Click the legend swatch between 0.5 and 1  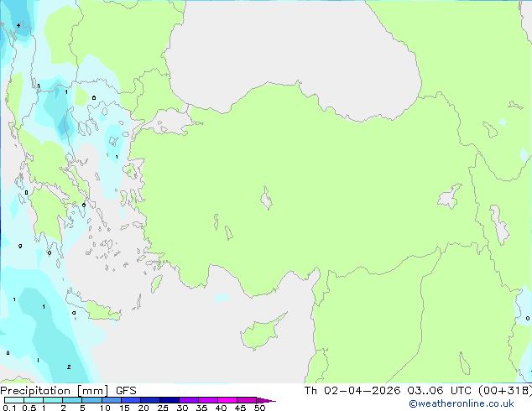(x=34, y=400)
